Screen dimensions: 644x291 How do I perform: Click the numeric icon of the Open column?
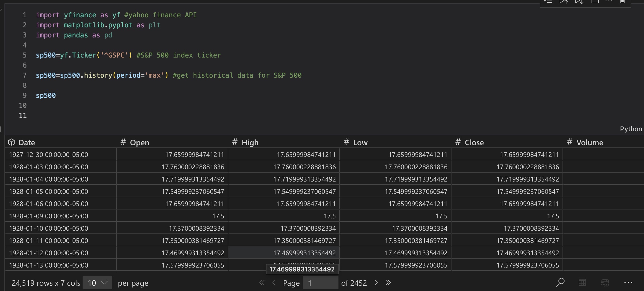pos(123,142)
